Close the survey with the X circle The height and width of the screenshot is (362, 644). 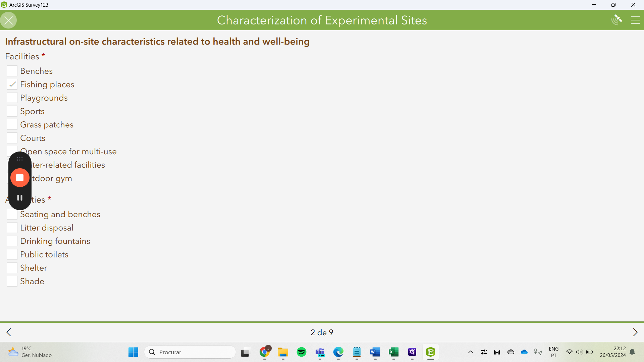coord(9,20)
